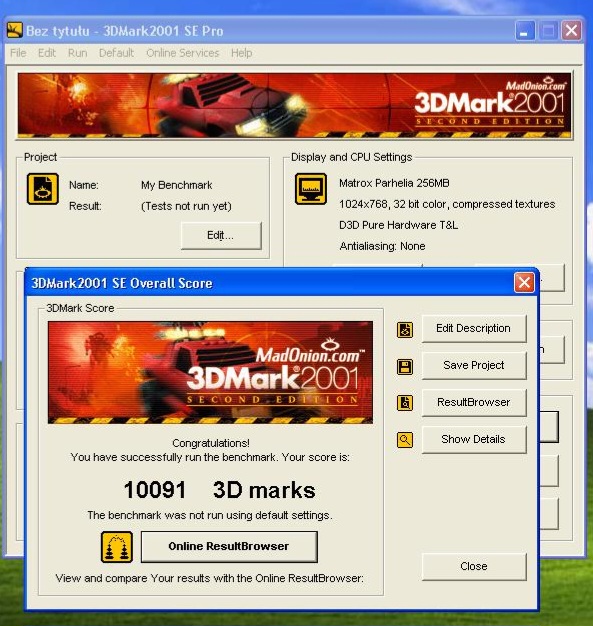
Task: Open the Edit Description button
Action: click(x=474, y=329)
